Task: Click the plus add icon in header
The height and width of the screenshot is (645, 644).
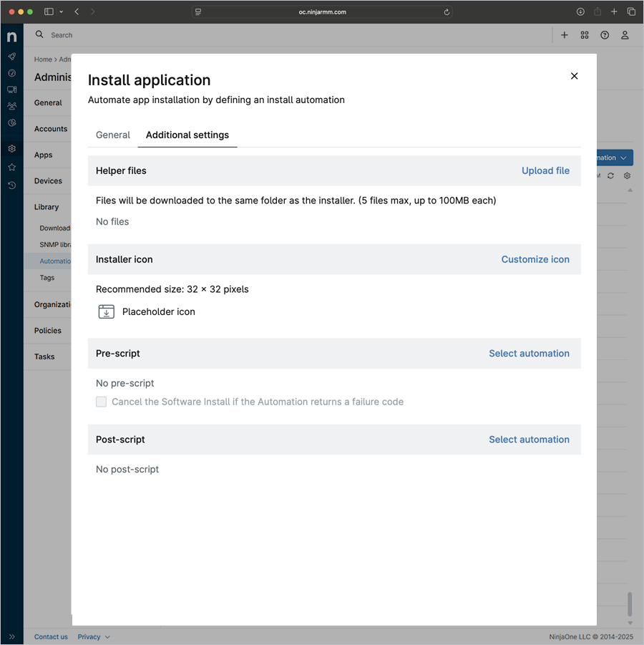Action: (x=565, y=35)
